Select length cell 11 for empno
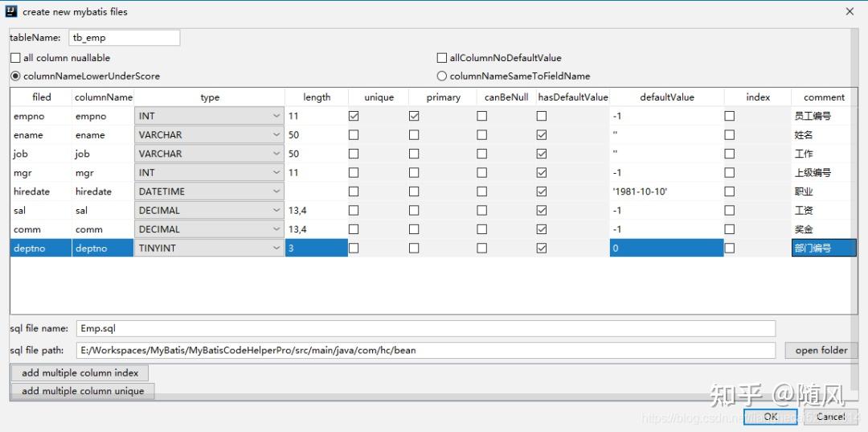The height and width of the screenshot is (432, 868). pos(317,116)
